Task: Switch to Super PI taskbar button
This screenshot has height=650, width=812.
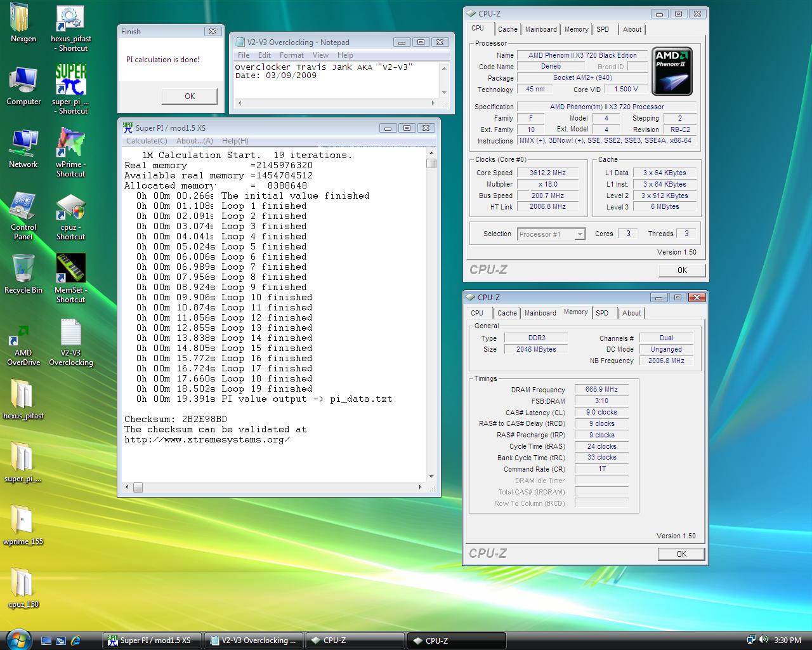Action: (x=152, y=640)
